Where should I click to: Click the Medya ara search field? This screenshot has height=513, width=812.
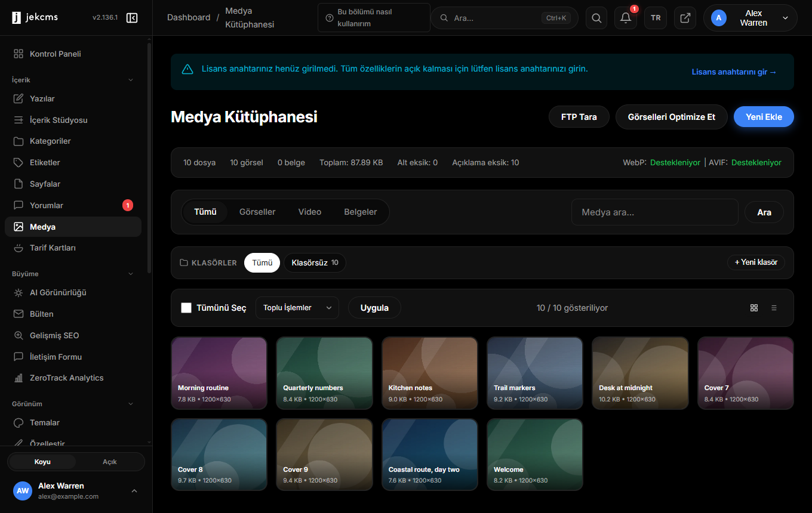(655, 212)
